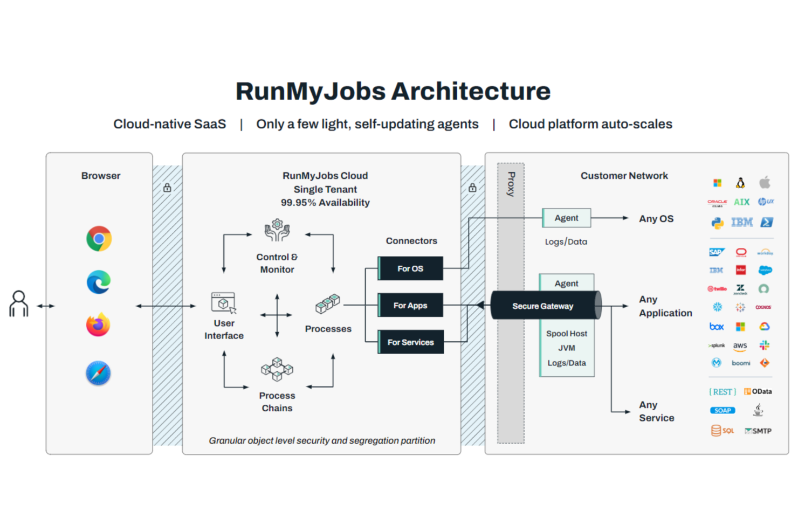Click the Safari compass browser icon
Viewport: 798px width, 532px height.
[x=98, y=373]
